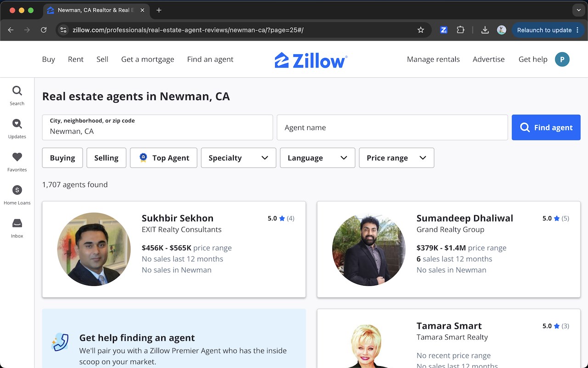
Task: Go to the Advertise page
Action: (x=489, y=59)
